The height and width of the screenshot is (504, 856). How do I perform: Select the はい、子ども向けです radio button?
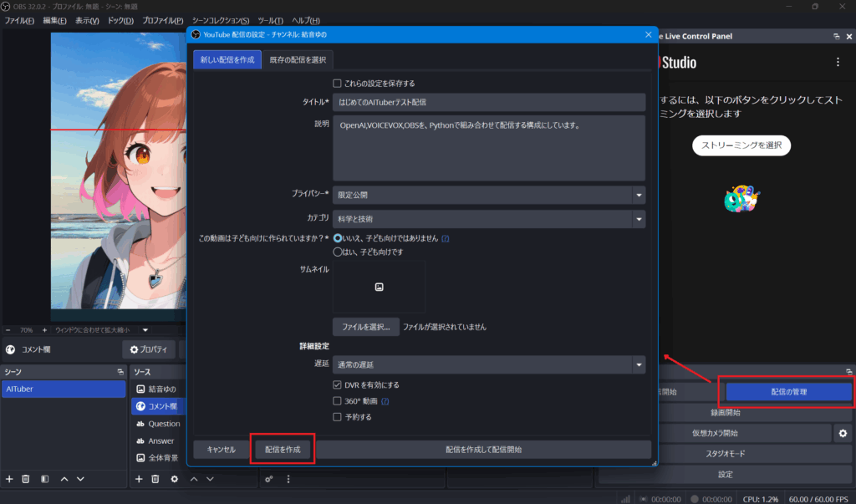point(338,252)
